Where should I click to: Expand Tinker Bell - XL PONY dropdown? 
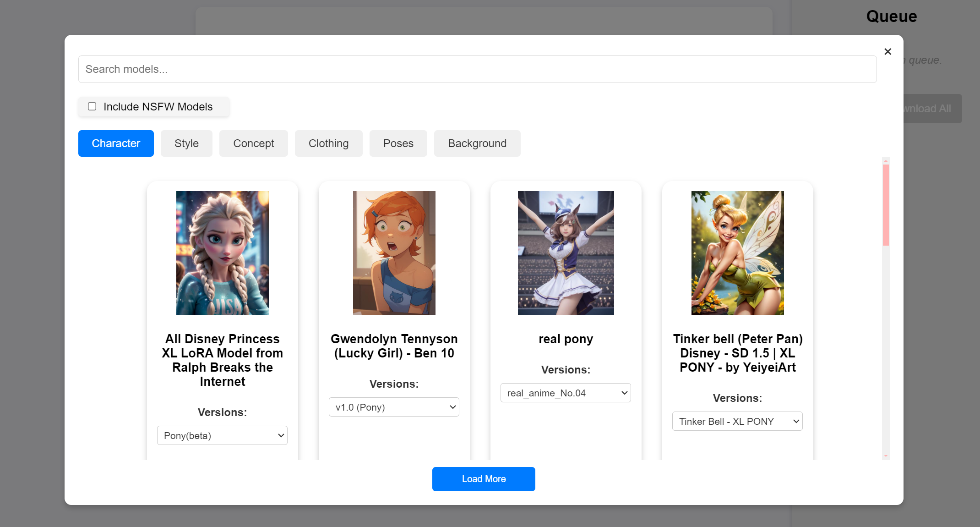[x=737, y=421]
